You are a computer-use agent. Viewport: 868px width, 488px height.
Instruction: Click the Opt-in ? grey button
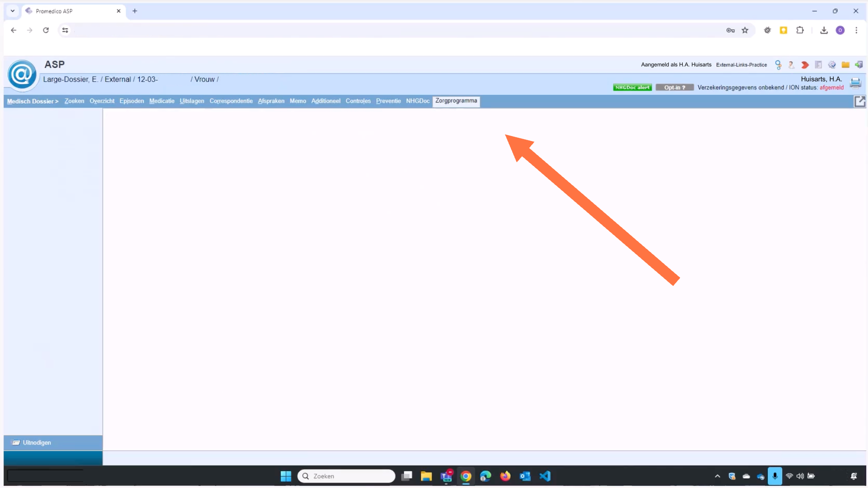(x=675, y=88)
